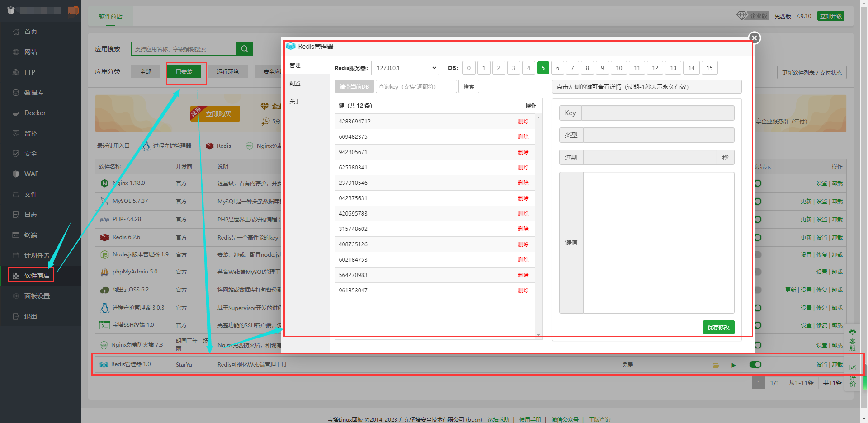Open the Redis服务器 127.0.0.1 dropdown
Screen dimensions: 868x423
pyautogui.click(x=405, y=68)
